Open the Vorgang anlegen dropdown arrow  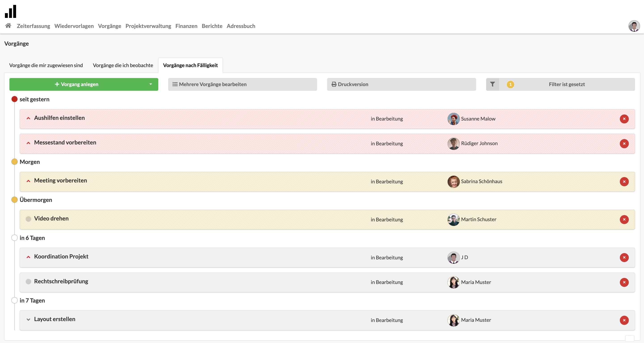click(x=150, y=84)
